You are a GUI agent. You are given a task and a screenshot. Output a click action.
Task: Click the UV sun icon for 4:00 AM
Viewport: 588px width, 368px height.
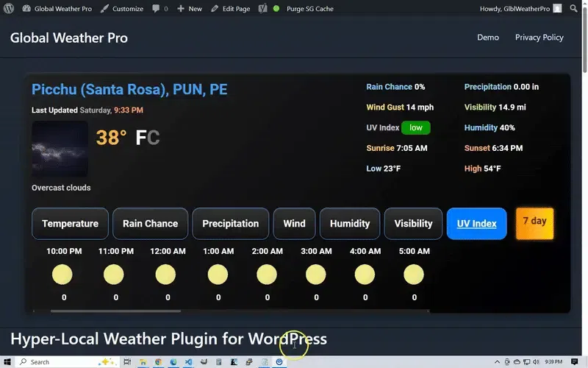click(365, 275)
